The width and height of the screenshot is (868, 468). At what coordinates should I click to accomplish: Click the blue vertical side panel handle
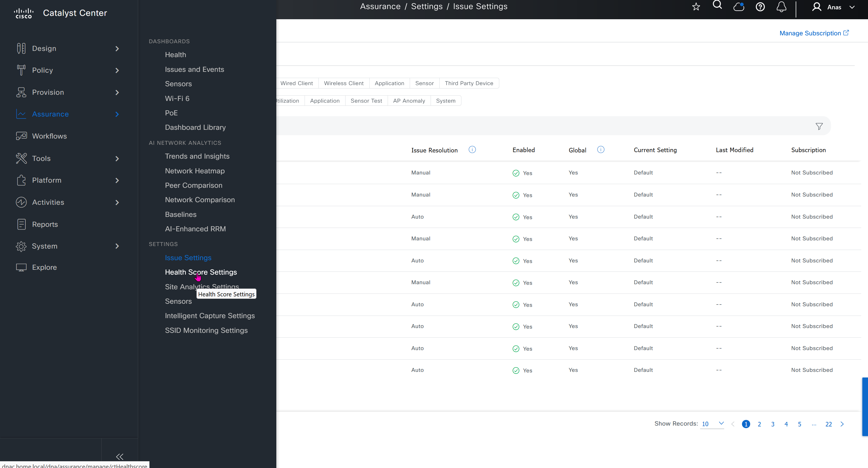865,407
